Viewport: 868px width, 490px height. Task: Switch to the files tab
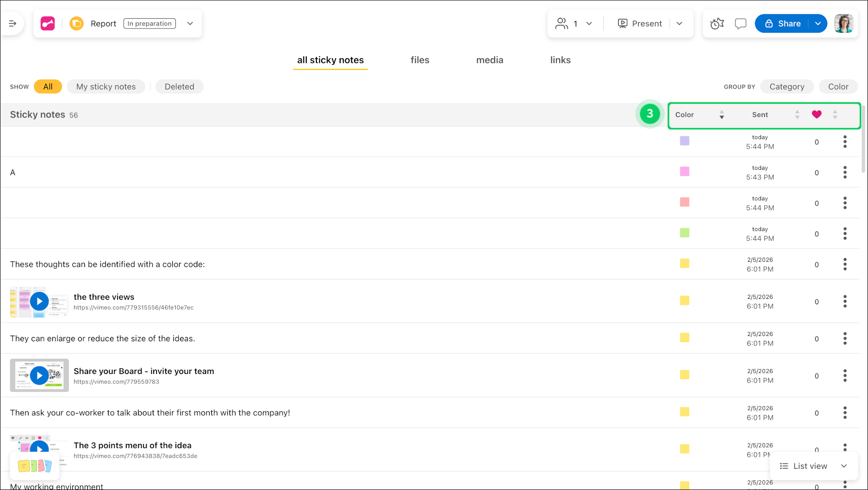pos(420,60)
